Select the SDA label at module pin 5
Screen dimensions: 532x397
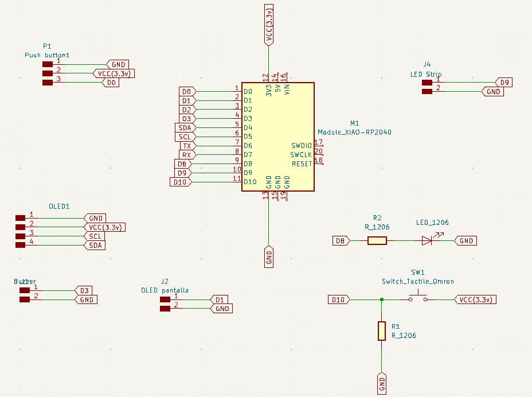click(x=185, y=128)
